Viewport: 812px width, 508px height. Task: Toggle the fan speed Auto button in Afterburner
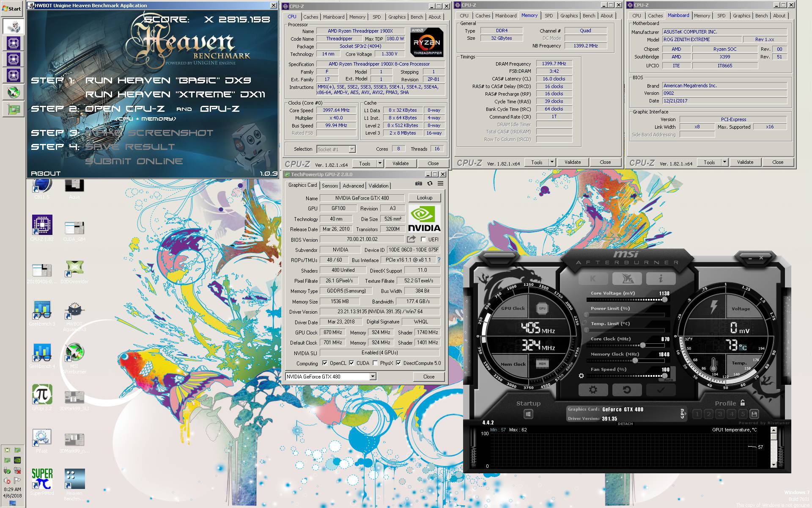668,380
